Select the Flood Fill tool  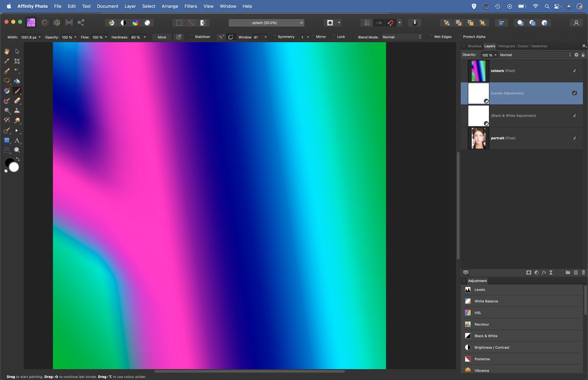point(17,81)
